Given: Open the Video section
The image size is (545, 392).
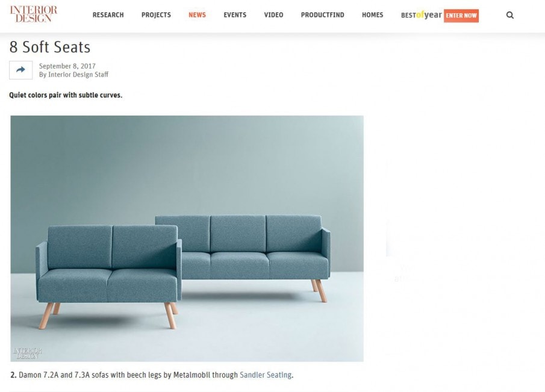Looking at the screenshot, I should (x=273, y=15).
